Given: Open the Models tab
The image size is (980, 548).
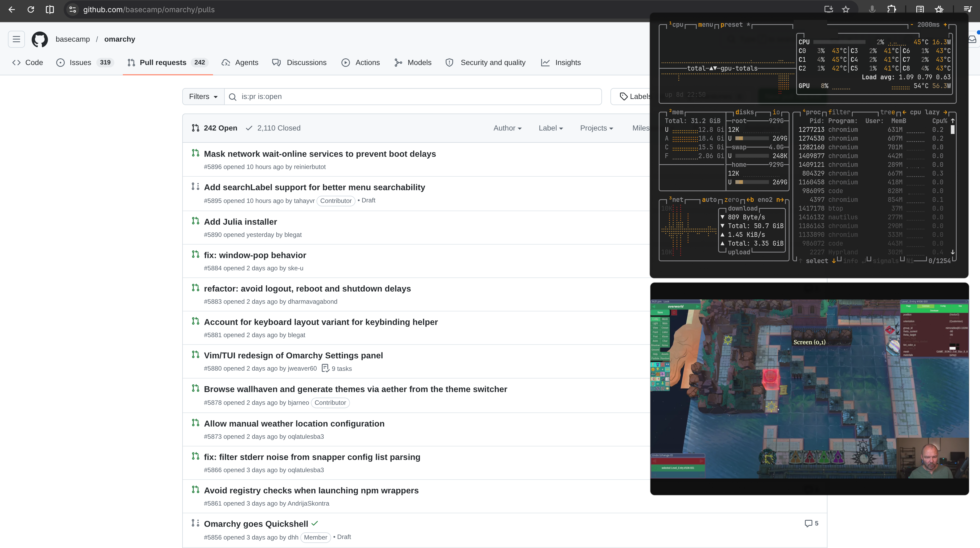Looking at the screenshot, I should (413, 63).
